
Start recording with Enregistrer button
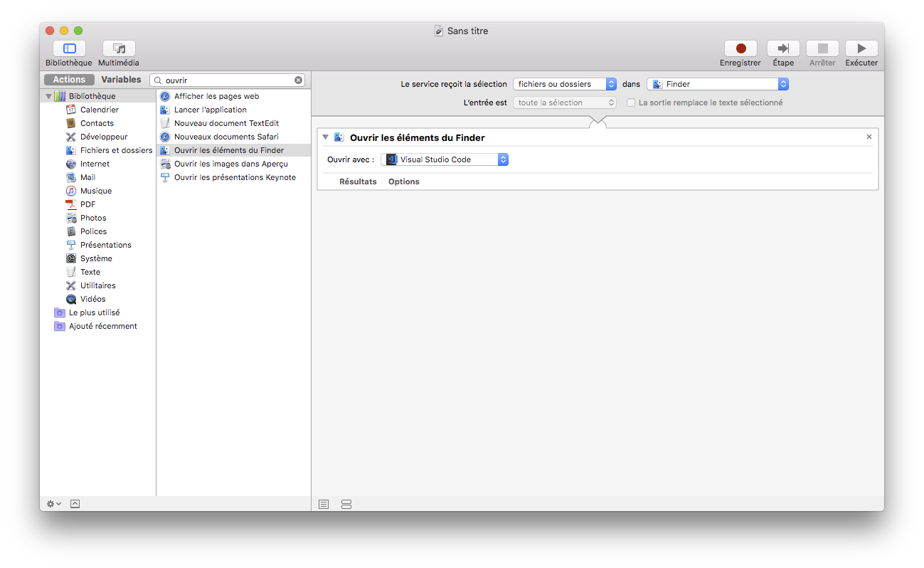point(740,48)
